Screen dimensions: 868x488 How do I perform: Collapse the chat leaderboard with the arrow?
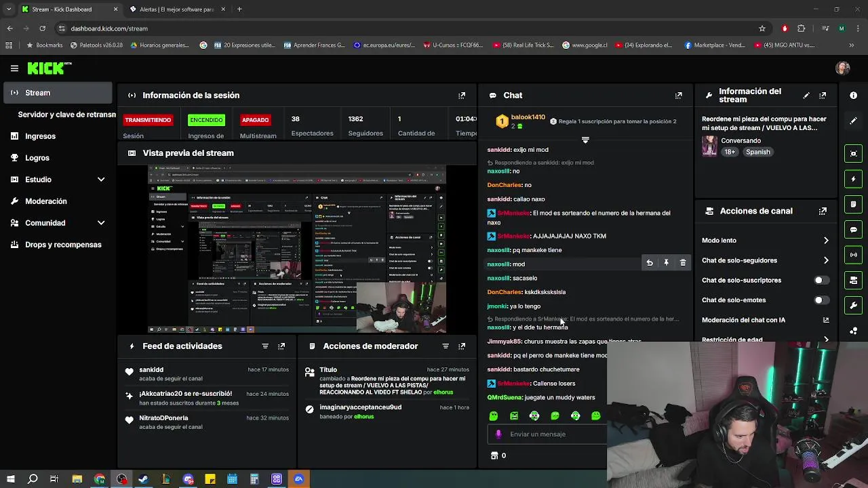585,140
